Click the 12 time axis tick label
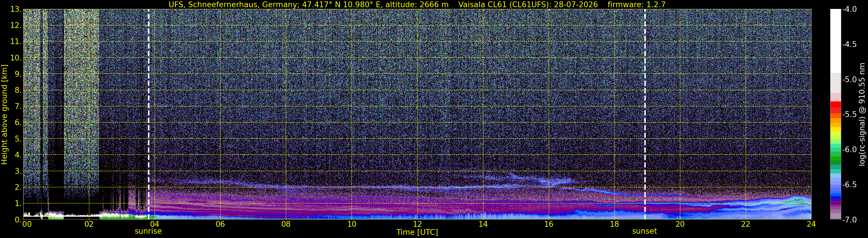The width and height of the screenshot is (868, 238). pos(417,224)
